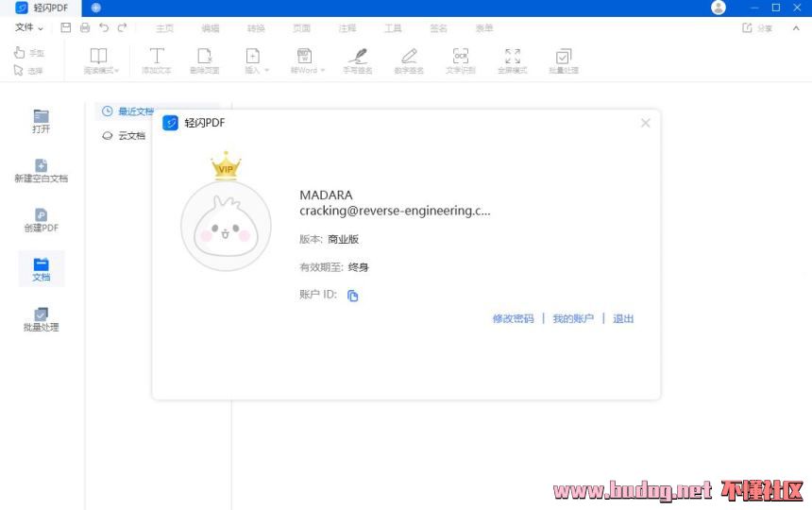812x510 pixels.
Task: Expand the 文件 dropdown menu
Action: (x=29, y=27)
